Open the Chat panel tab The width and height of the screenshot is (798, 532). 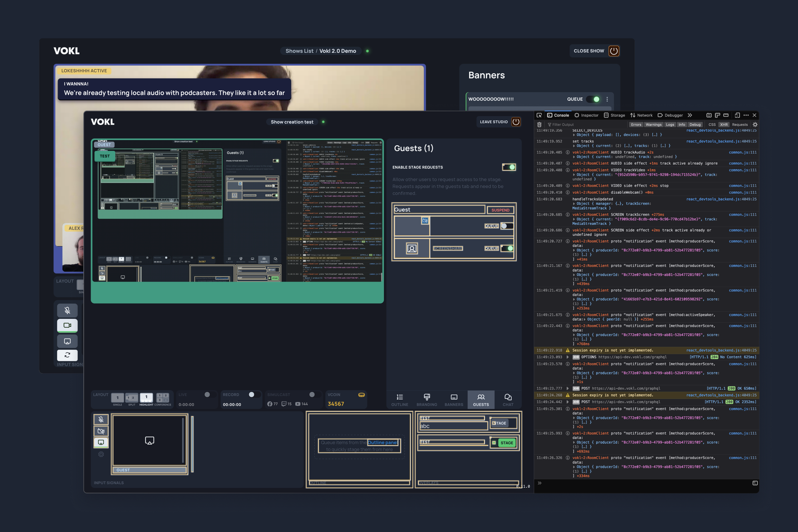(x=508, y=400)
